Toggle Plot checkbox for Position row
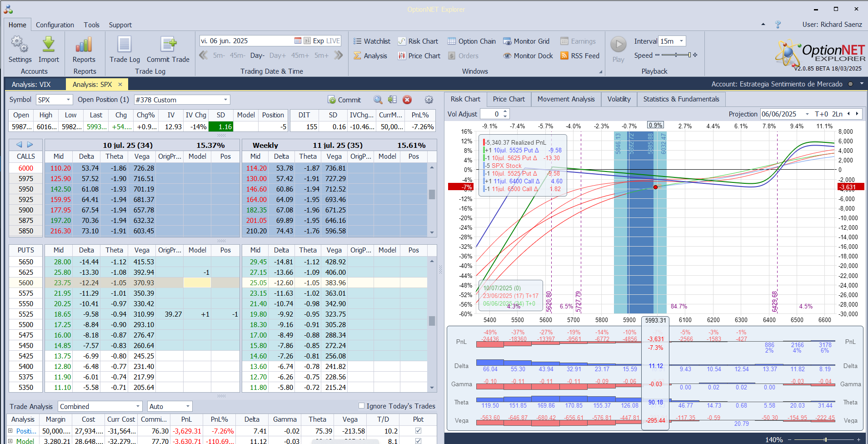The height and width of the screenshot is (444, 868). 418,430
